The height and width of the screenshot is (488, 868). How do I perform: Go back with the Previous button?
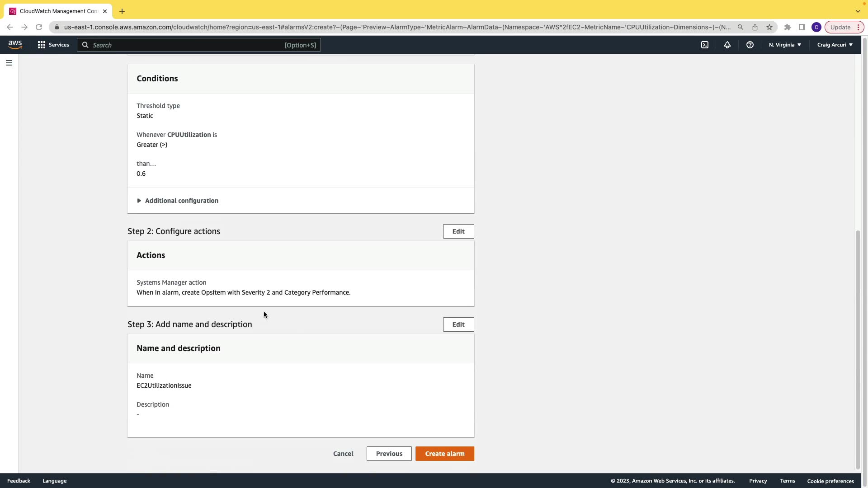(389, 454)
